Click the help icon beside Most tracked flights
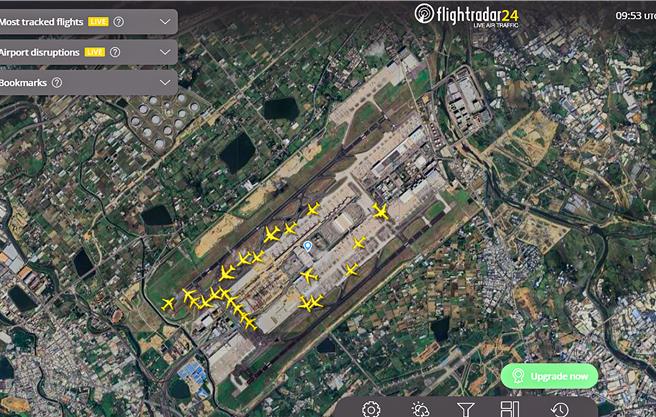Viewport: 656px width, 417px height. (x=119, y=22)
